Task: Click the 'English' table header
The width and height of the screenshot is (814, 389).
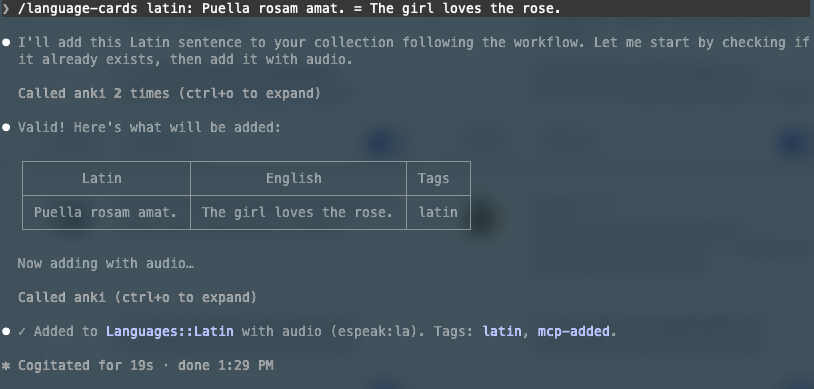Action: (x=294, y=178)
